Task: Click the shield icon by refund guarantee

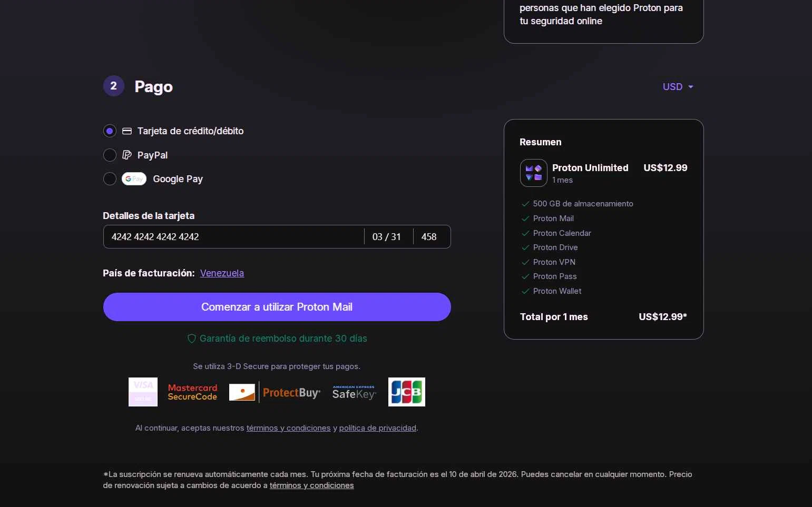Action: pyautogui.click(x=192, y=339)
